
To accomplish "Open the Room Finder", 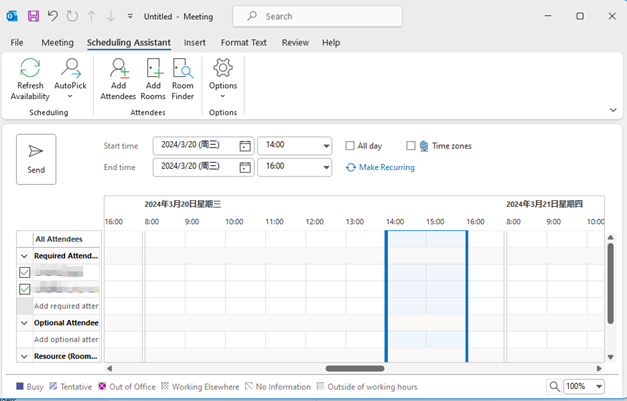I will tap(182, 70).
